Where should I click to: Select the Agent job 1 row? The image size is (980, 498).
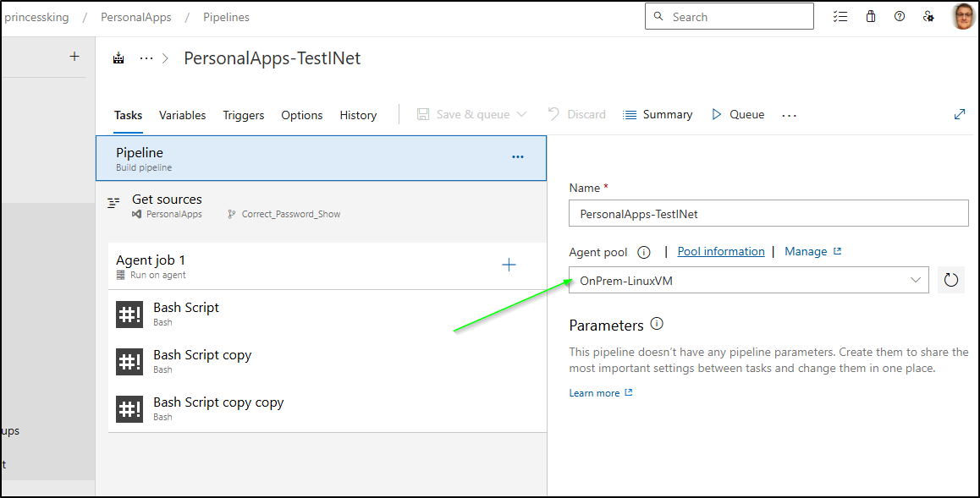click(x=328, y=265)
